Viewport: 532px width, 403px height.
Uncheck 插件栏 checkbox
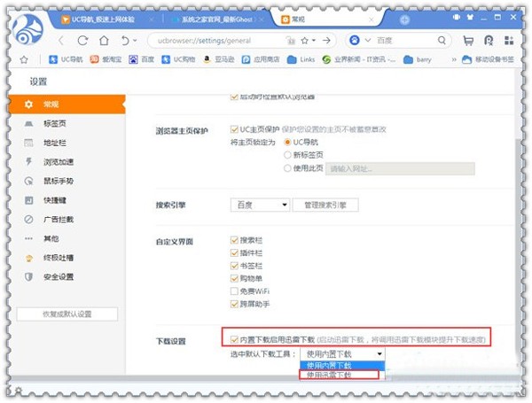pos(234,252)
